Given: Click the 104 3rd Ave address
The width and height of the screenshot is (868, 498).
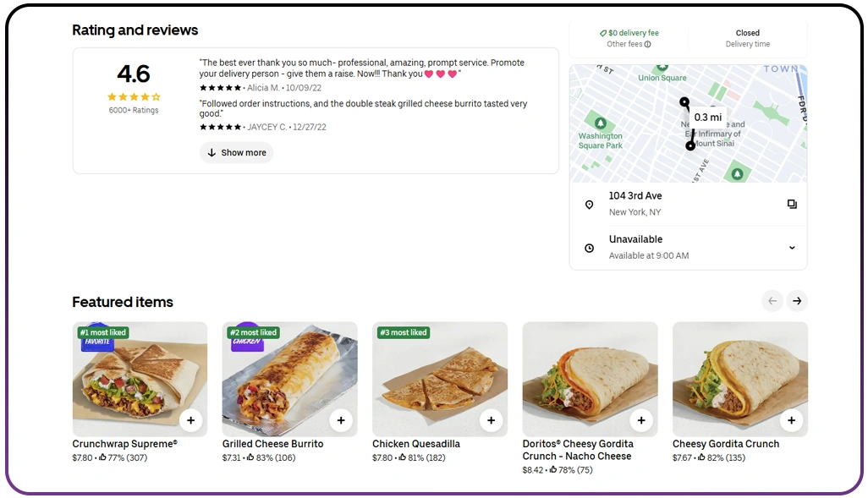Looking at the screenshot, I should (635, 196).
